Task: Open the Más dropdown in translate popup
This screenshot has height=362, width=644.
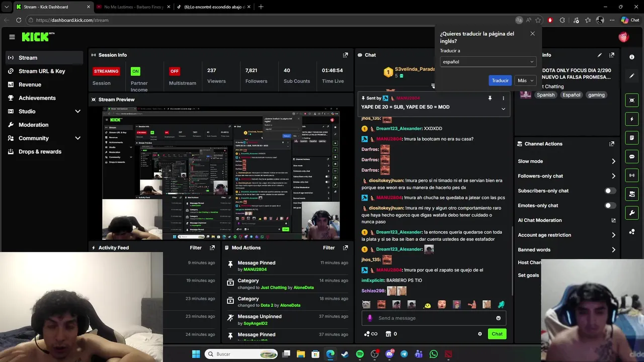Action: (525, 80)
